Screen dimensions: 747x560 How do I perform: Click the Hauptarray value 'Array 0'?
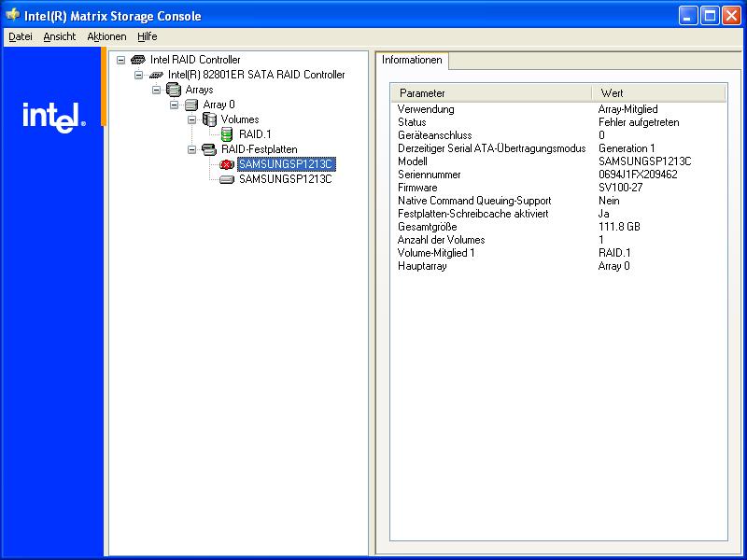614,266
